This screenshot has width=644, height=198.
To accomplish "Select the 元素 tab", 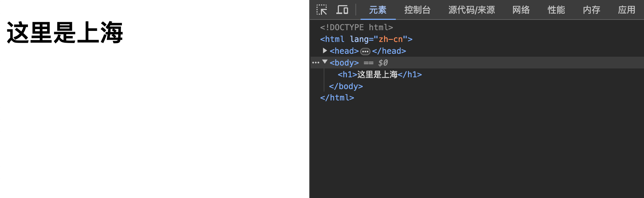I will (x=378, y=10).
